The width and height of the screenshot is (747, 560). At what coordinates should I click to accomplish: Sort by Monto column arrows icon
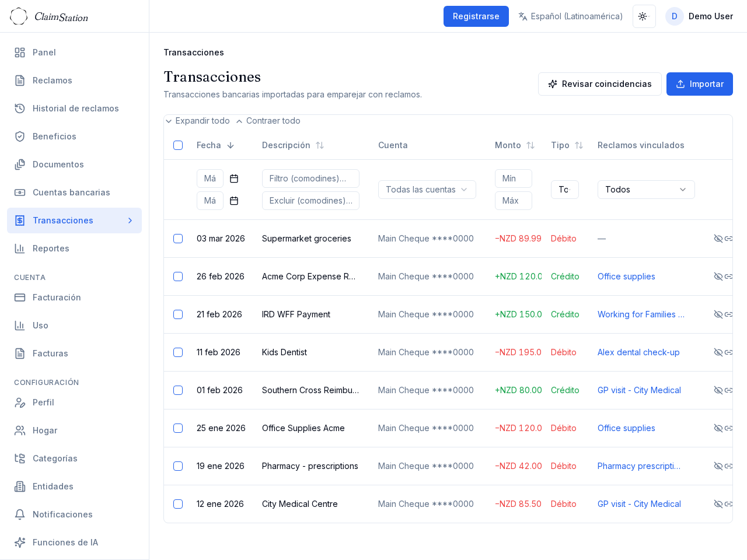[530, 145]
